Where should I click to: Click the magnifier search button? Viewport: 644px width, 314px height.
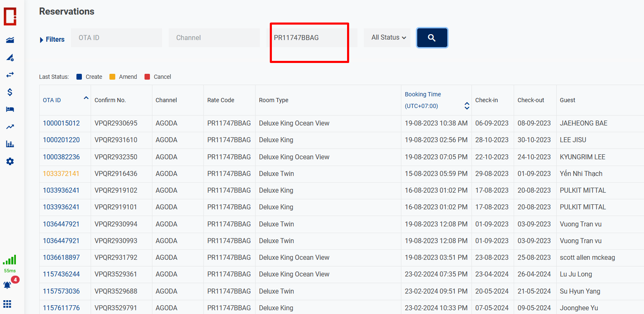coord(432,38)
